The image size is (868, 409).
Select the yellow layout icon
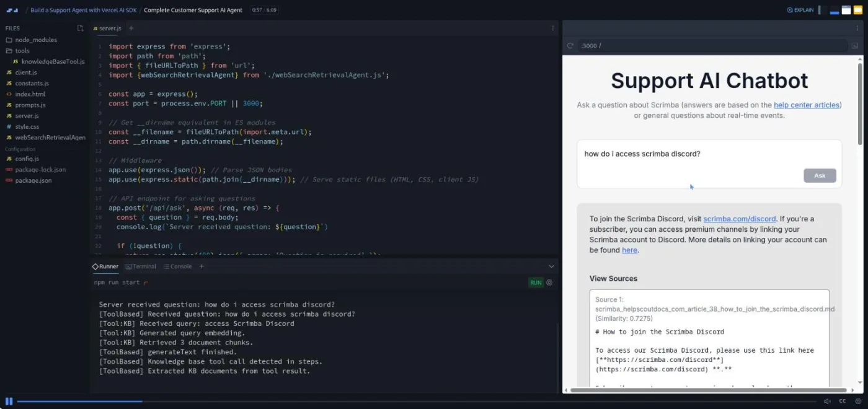858,10
